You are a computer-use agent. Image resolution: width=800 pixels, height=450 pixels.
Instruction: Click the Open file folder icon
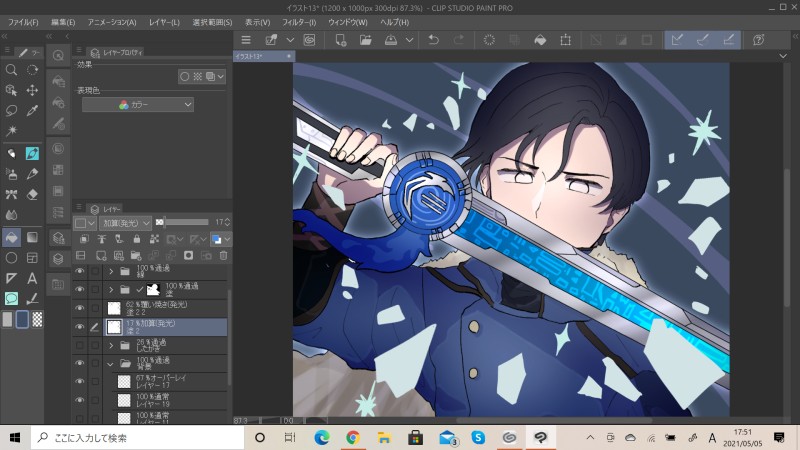365,40
